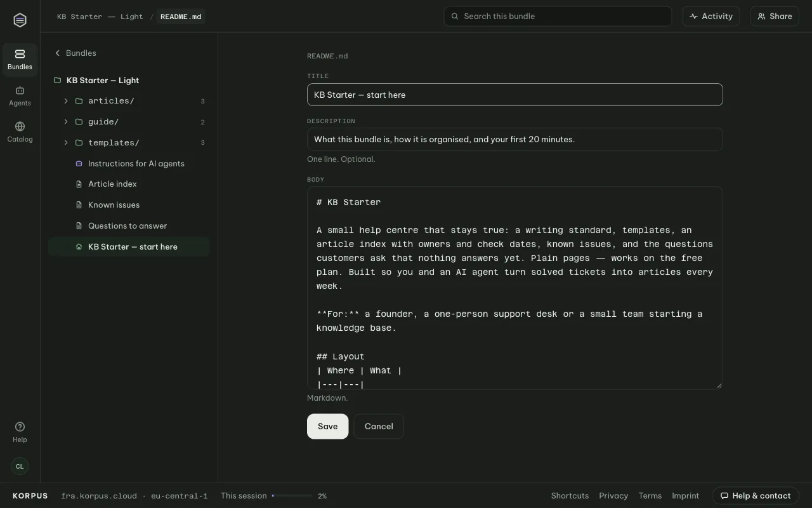Open the Help question mark icon

click(x=20, y=427)
